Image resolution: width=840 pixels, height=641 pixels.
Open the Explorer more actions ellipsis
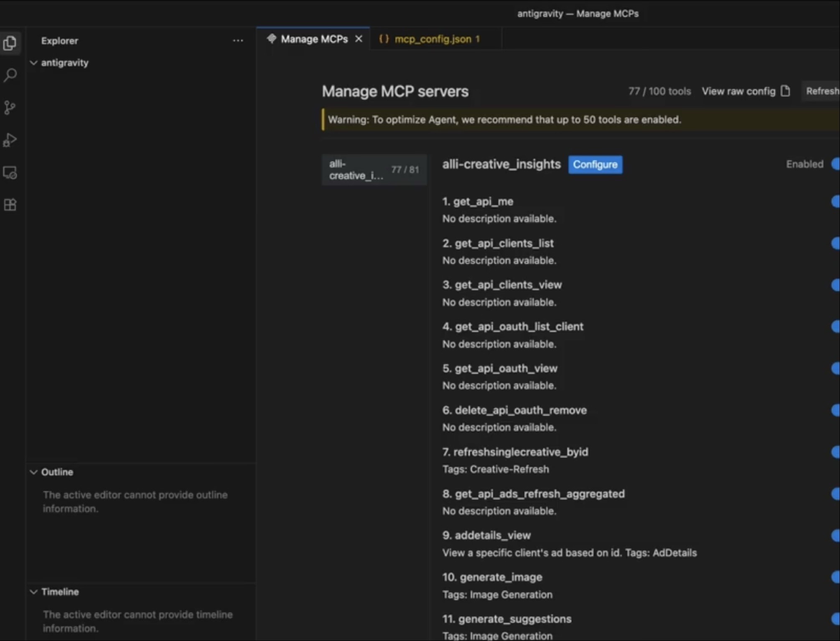coord(238,41)
